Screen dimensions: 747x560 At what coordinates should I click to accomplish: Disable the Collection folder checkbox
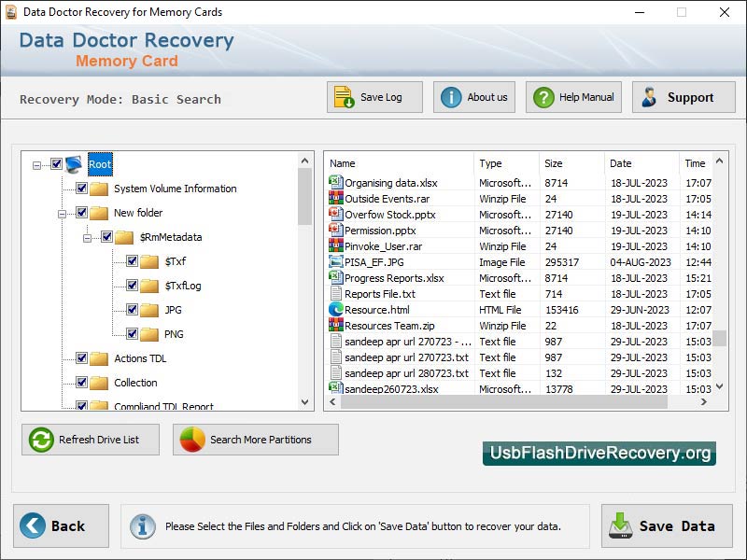[x=83, y=382]
